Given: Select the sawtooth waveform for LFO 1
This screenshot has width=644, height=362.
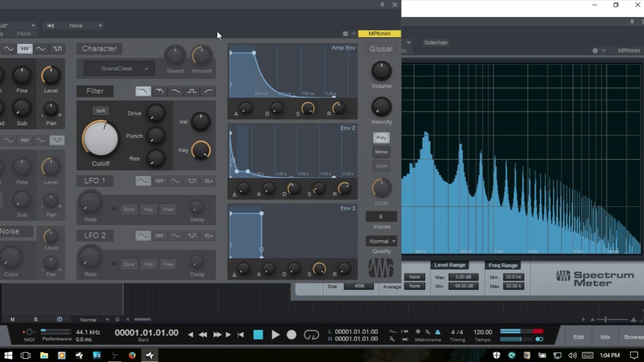Looking at the screenshot, I should coord(159,181).
